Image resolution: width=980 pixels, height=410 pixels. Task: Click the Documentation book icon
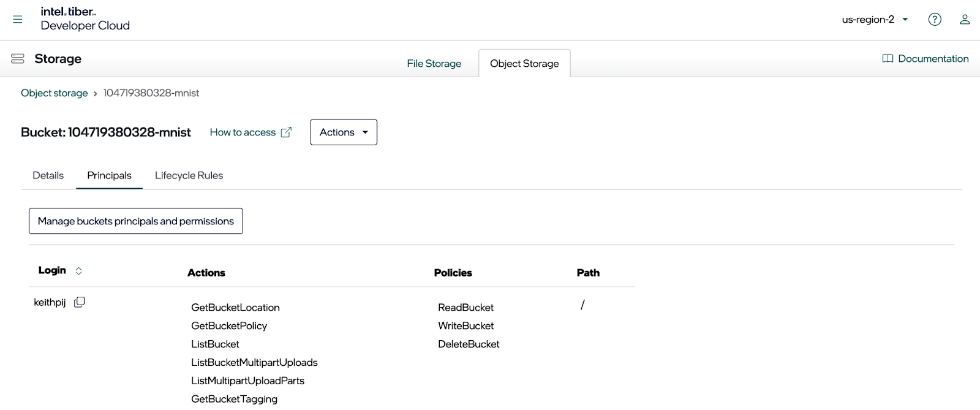click(887, 59)
